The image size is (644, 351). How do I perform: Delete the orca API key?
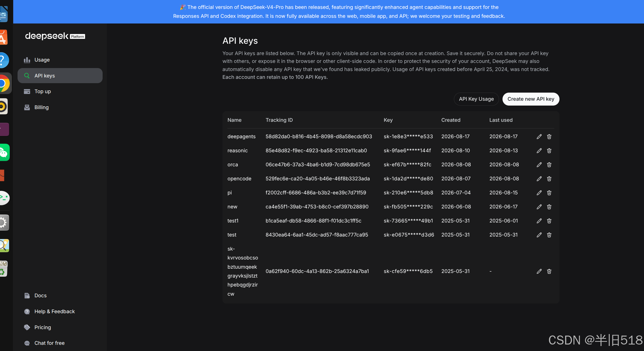pos(549,165)
